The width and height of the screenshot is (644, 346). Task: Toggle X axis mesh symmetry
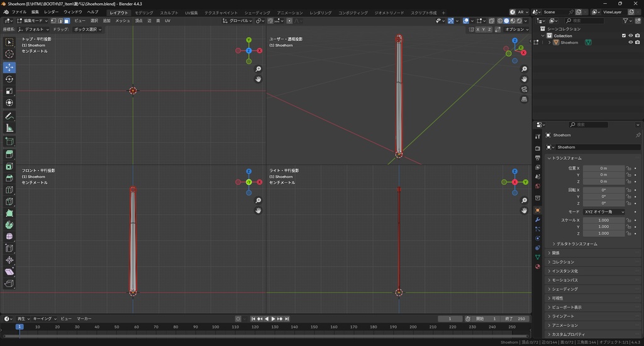pyautogui.click(x=478, y=30)
